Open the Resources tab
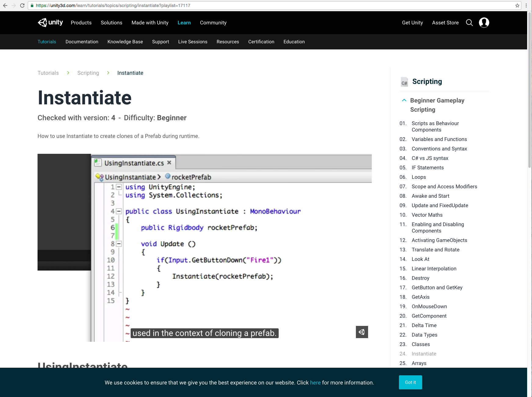This screenshot has width=532, height=397. 228,42
